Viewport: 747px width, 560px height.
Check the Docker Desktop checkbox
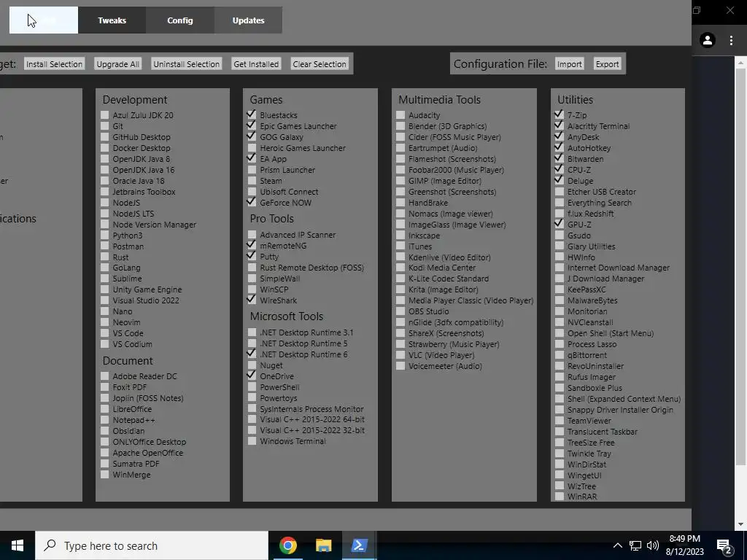coord(104,147)
